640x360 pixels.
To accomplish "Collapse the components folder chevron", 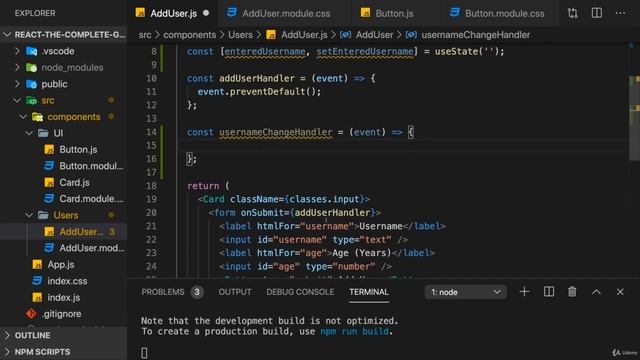I will pyautogui.click(x=23, y=117).
